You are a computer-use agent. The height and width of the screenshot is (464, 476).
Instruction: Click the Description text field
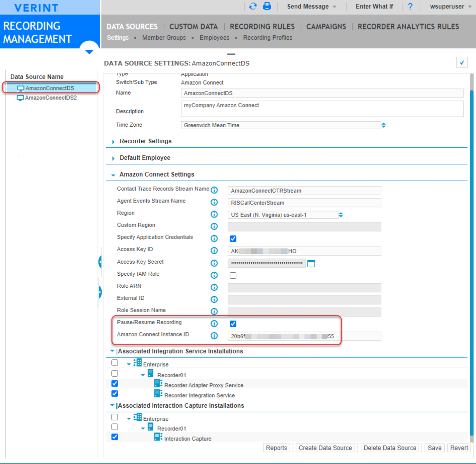click(x=322, y=109)
